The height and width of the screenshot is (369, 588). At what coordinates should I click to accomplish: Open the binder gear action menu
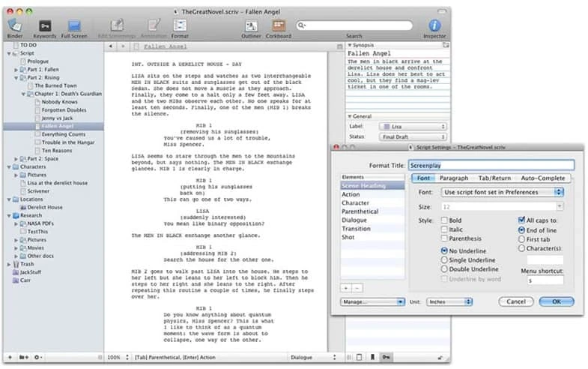38,357
